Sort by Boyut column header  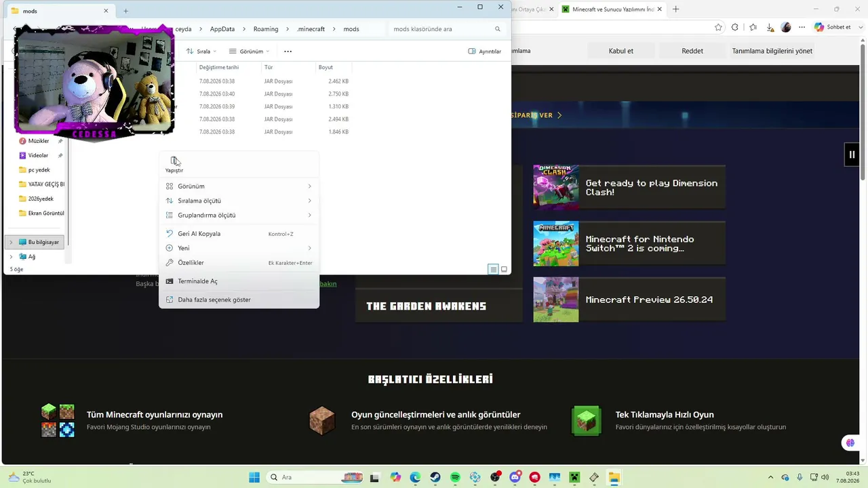(334, 68)
